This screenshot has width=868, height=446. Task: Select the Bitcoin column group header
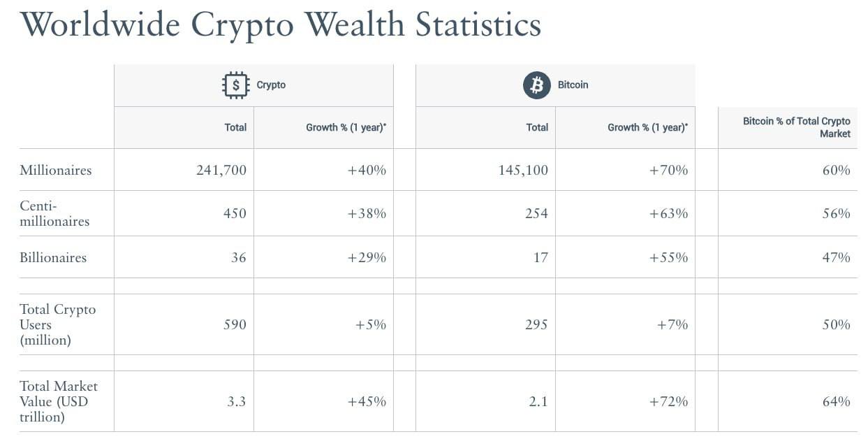[555, 85]
